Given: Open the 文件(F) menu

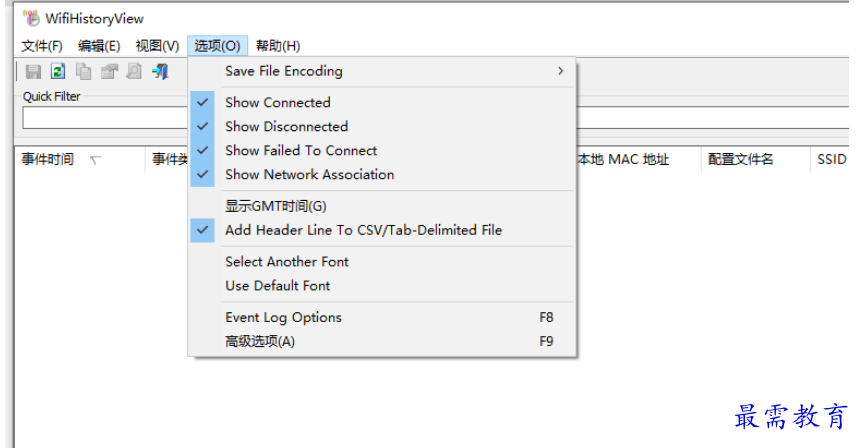Looking at the screenshot, I should (42, 46).
